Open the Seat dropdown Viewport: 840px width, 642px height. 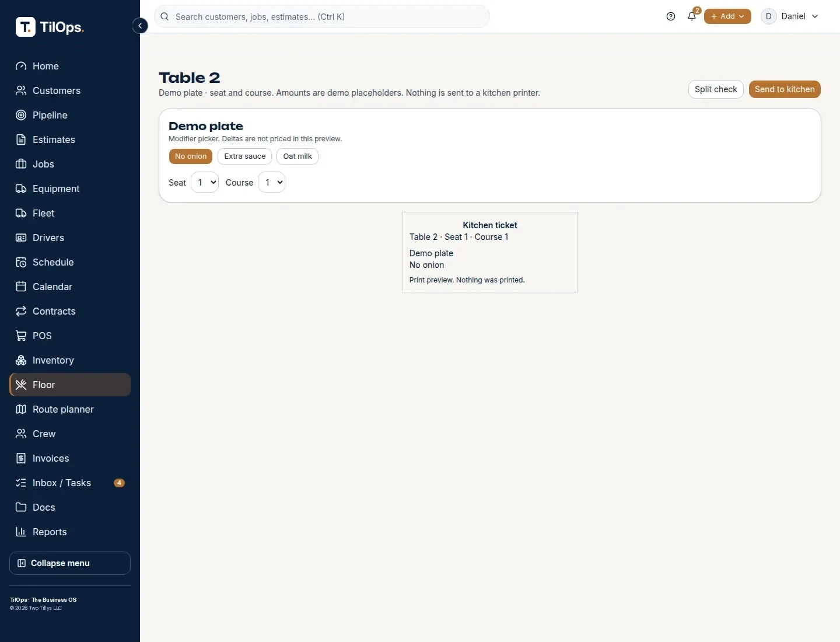[x=205, y=182]
